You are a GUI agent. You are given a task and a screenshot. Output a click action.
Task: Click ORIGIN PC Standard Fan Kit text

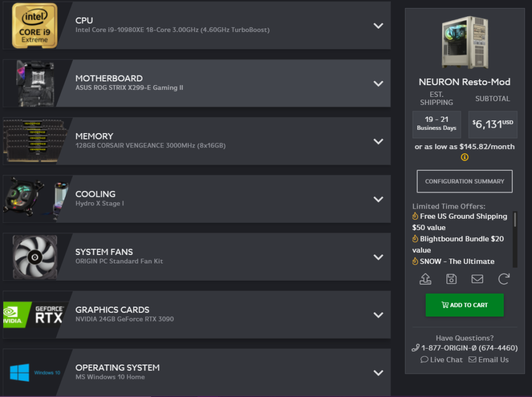(119, 261)
